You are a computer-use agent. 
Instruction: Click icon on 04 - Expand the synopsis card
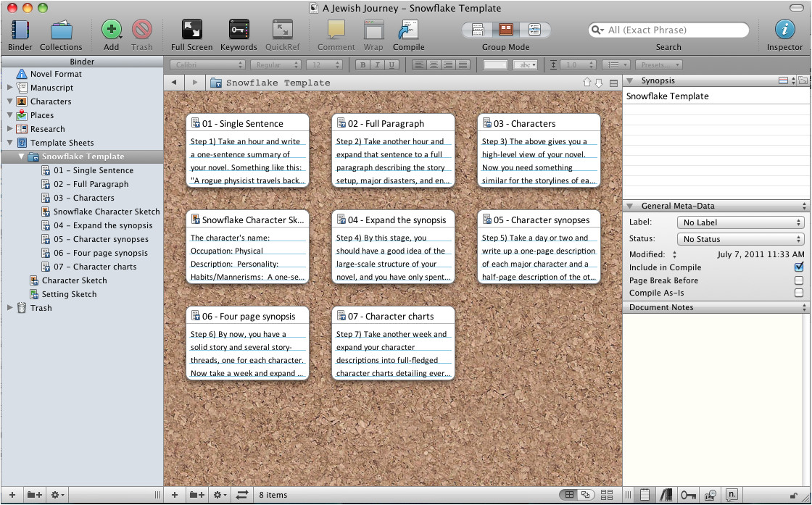click(341, 220)
